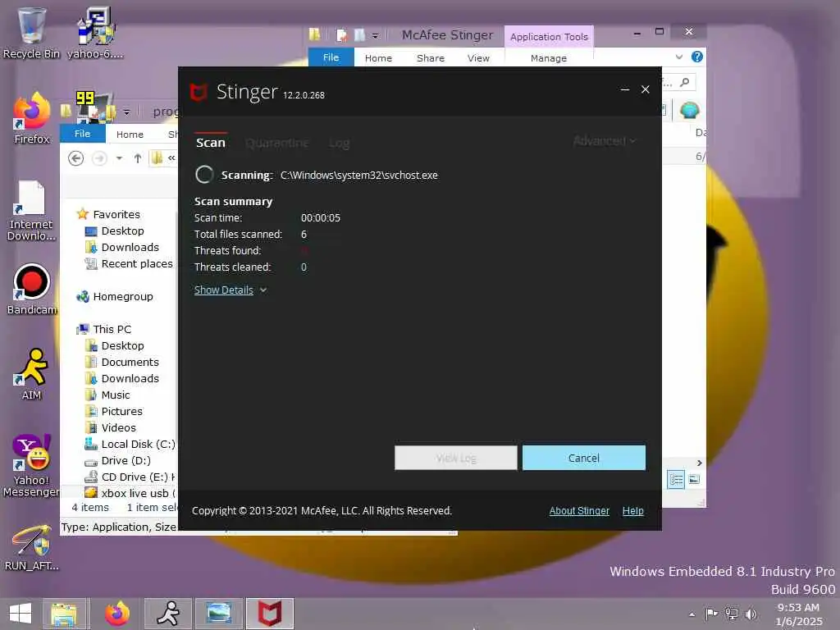Open View tab in McAfee Stinger Explorer
The width and height of the screenshot is (840, 630).
click(478, 58)
